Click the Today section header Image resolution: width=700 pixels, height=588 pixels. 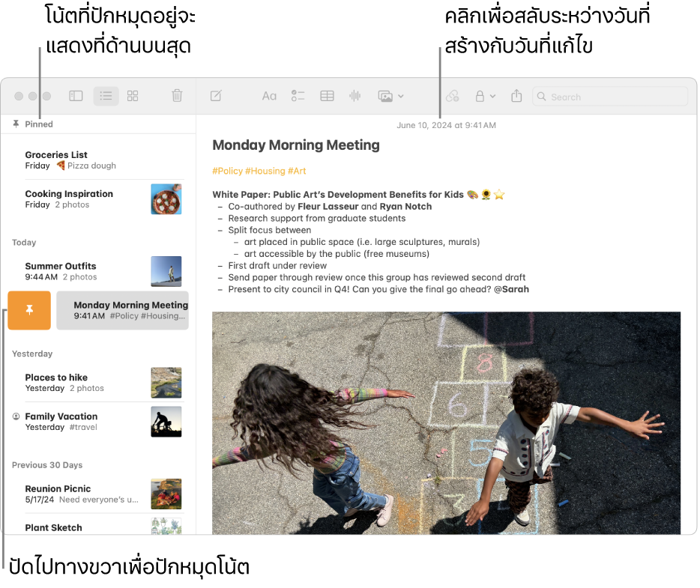pyautogui.click(x=24, y=242)
